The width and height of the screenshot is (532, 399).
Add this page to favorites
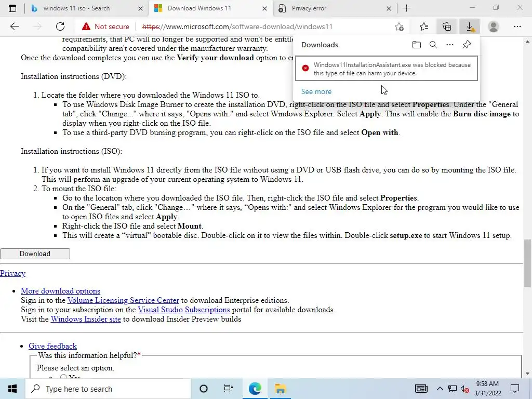(400, 26)
